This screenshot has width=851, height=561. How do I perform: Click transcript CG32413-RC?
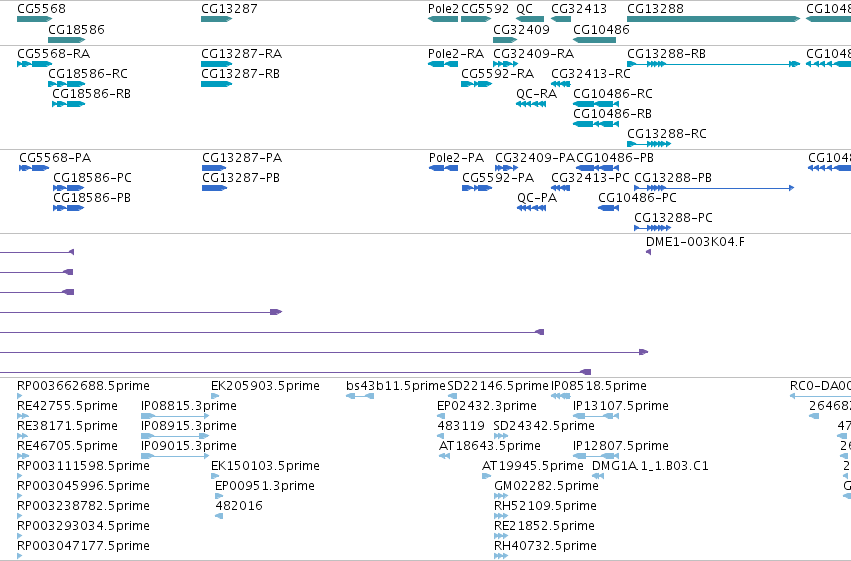590,74
